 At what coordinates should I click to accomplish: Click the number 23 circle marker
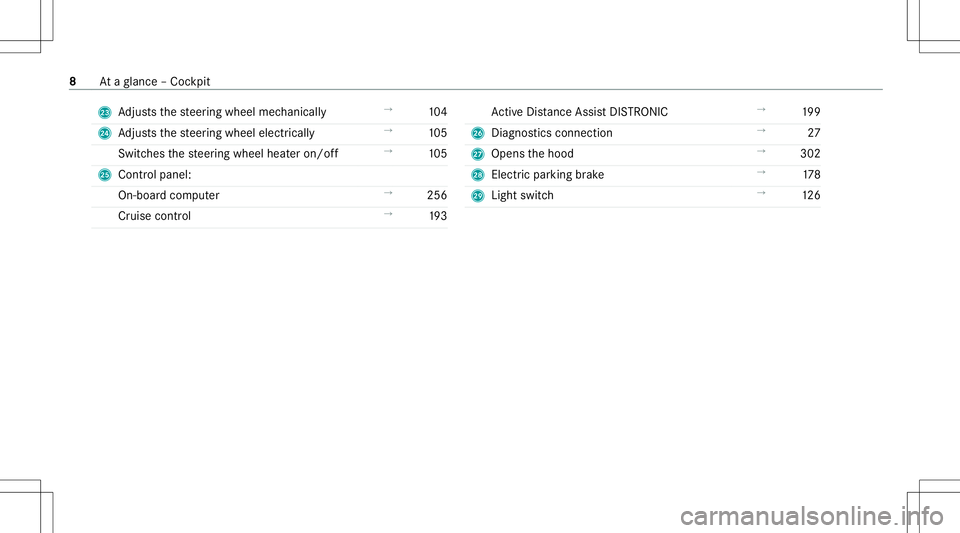(x=105, y=113)
